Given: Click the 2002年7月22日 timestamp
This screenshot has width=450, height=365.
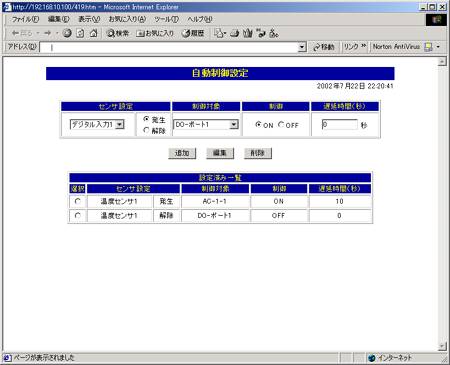Looking at the screenshot, I should click(x=355, y=86).
